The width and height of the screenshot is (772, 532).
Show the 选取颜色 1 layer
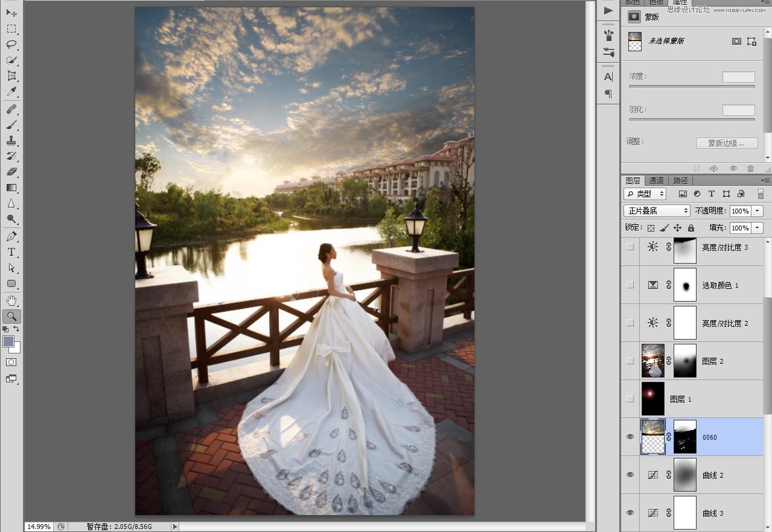630,285
